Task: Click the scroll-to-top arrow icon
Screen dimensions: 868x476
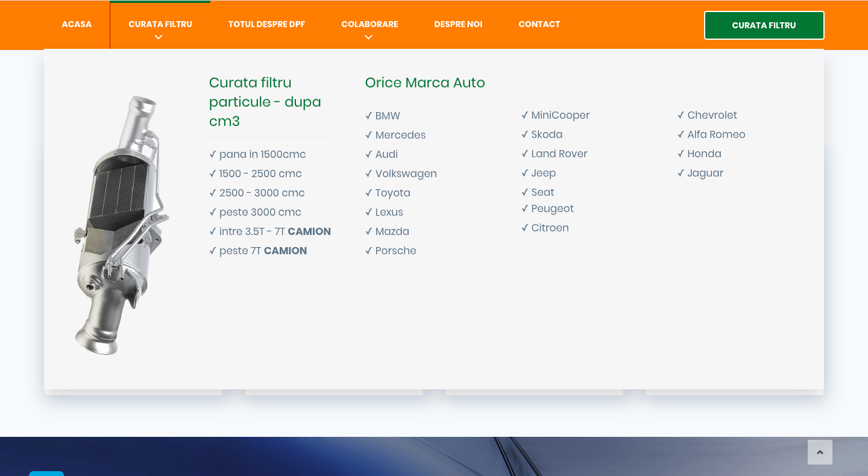Action: [820, 452]
